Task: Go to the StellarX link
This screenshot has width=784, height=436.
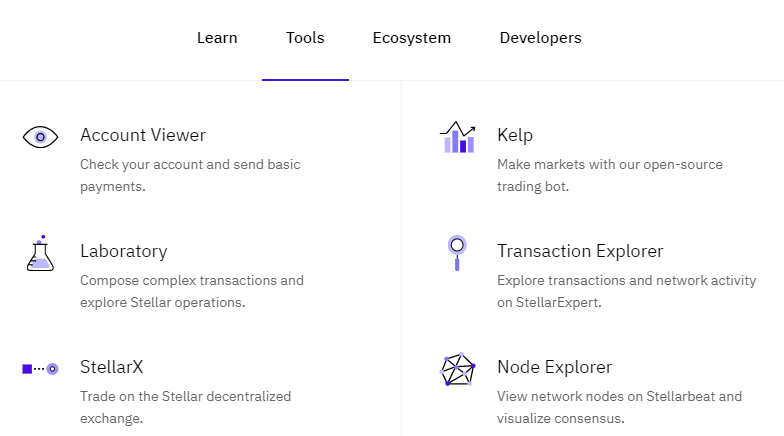Action: (112, 367)
